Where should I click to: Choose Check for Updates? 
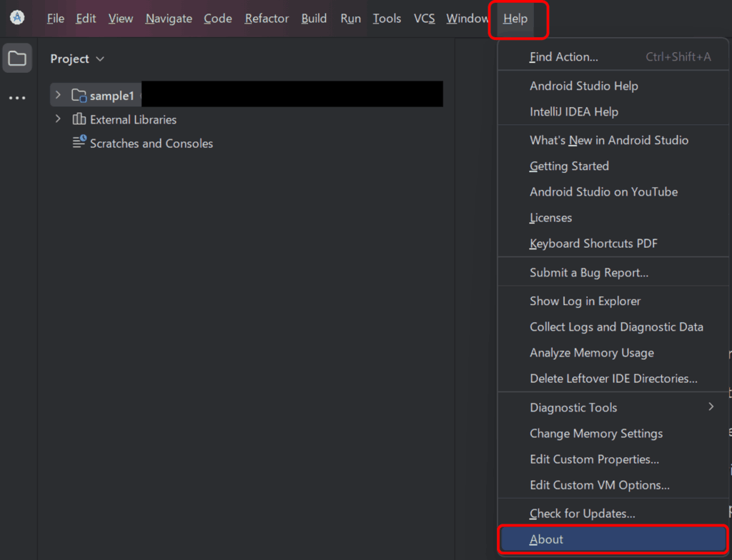point(582,514)
